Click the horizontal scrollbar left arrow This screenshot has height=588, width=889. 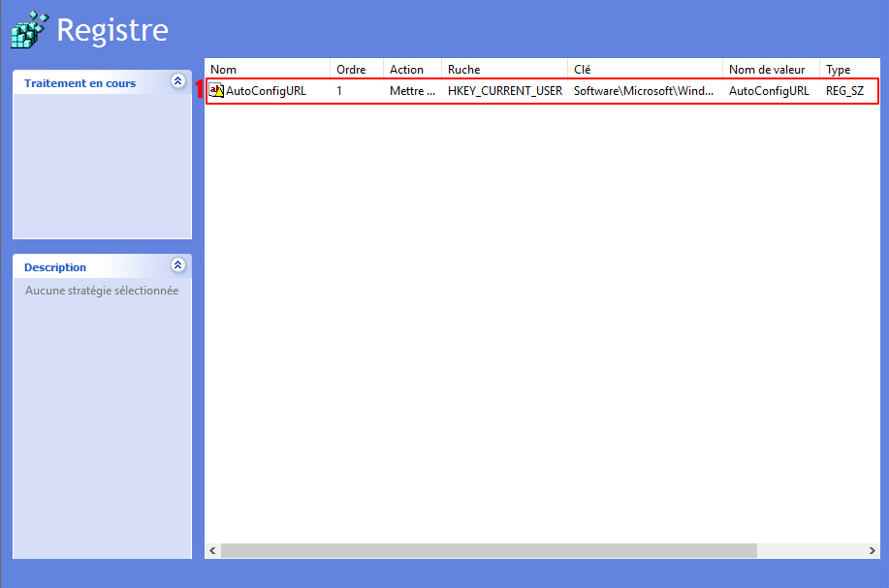pyautogui.click(x=212, y=550)
